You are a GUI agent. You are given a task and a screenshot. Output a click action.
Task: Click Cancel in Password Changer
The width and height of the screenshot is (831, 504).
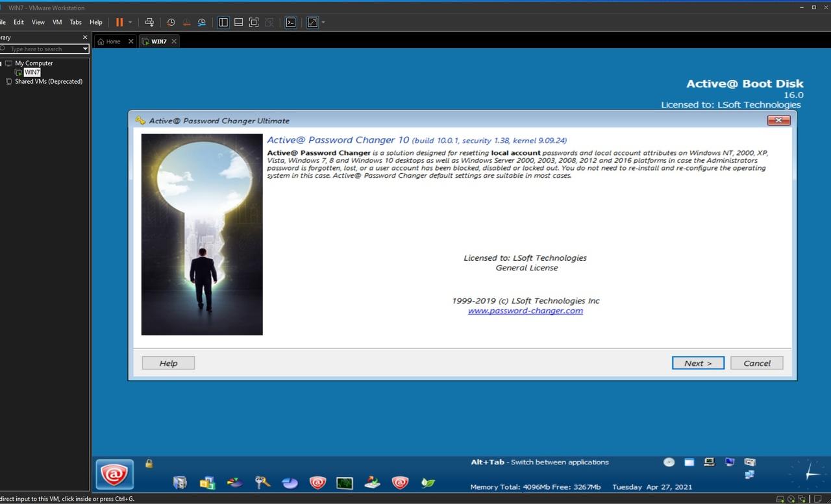coord(757,363)
